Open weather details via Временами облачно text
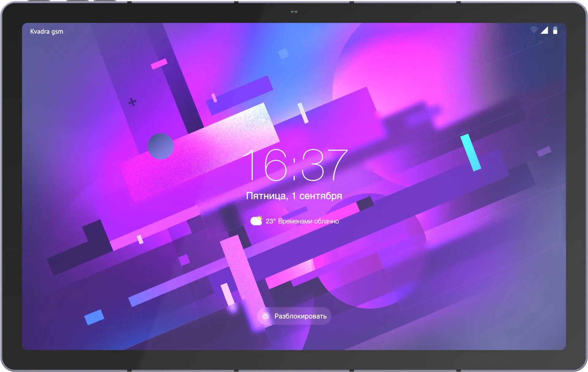588x372 pixels. 308,221
